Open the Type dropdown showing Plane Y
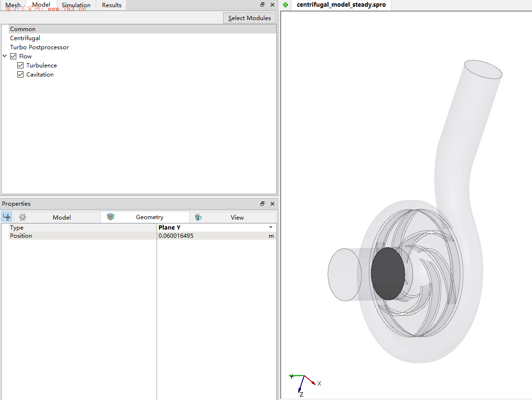 coord(271,228)
